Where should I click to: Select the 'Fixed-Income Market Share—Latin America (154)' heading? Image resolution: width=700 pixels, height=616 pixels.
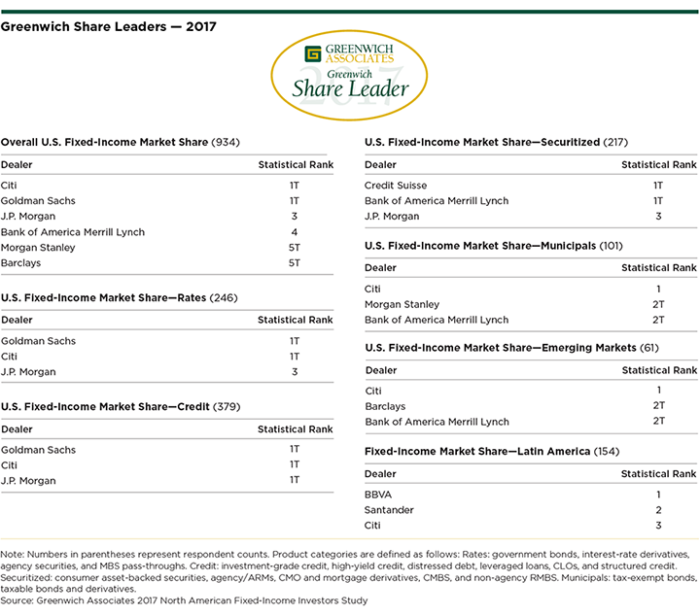(492, 452)
